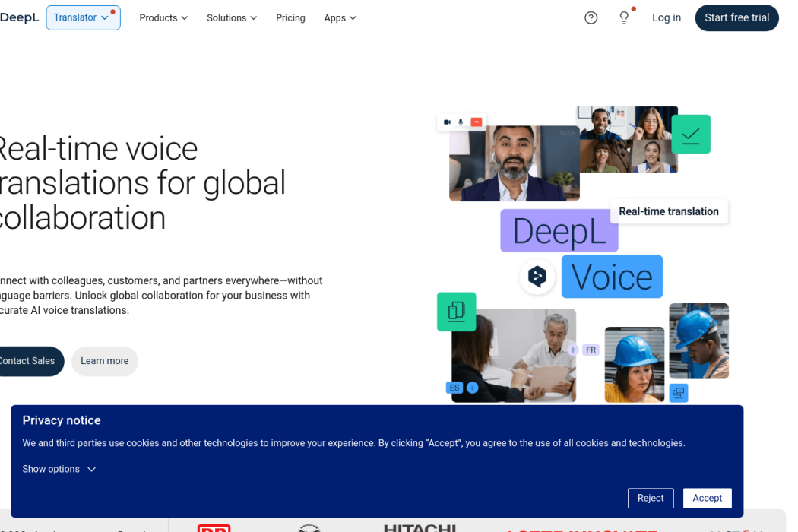Click the DeepL hexagon logo icon
The image size is (798, 532).
pos(537,277)
